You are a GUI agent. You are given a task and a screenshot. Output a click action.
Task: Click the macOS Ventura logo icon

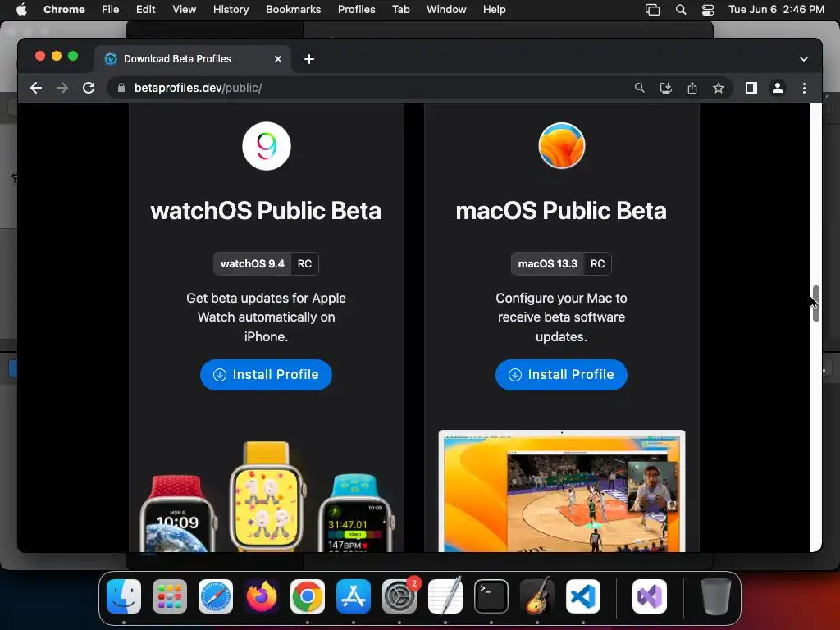[561, 146]
